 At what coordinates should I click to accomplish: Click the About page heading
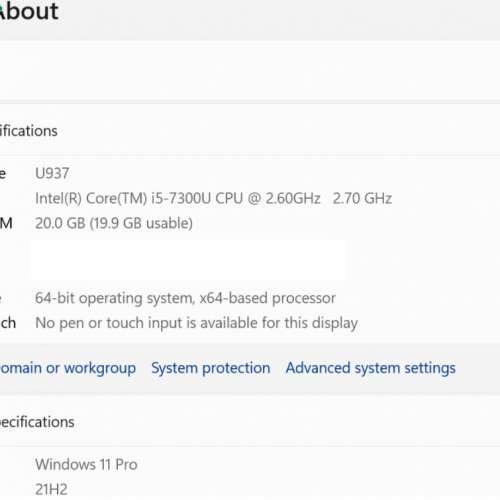click(x=29, y=11)
